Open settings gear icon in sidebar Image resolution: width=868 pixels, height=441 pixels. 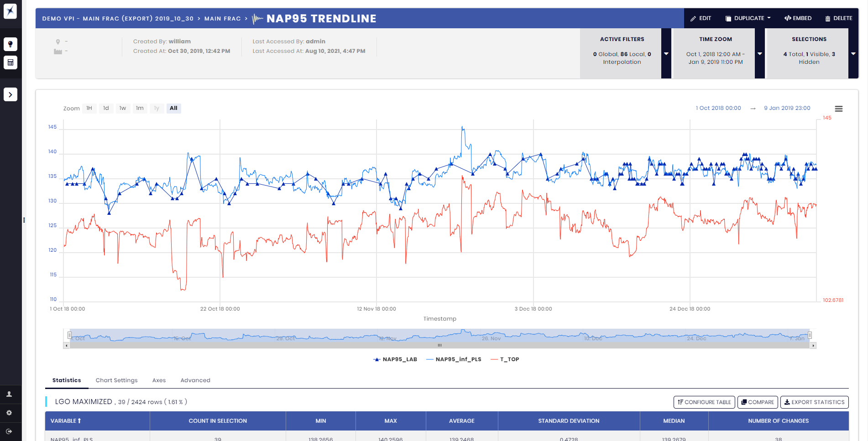tap(9, 413)
